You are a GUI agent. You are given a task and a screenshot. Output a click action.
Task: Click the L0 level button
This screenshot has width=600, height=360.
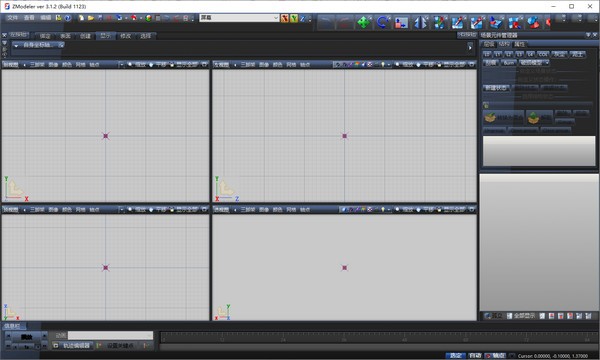point(487,54)
